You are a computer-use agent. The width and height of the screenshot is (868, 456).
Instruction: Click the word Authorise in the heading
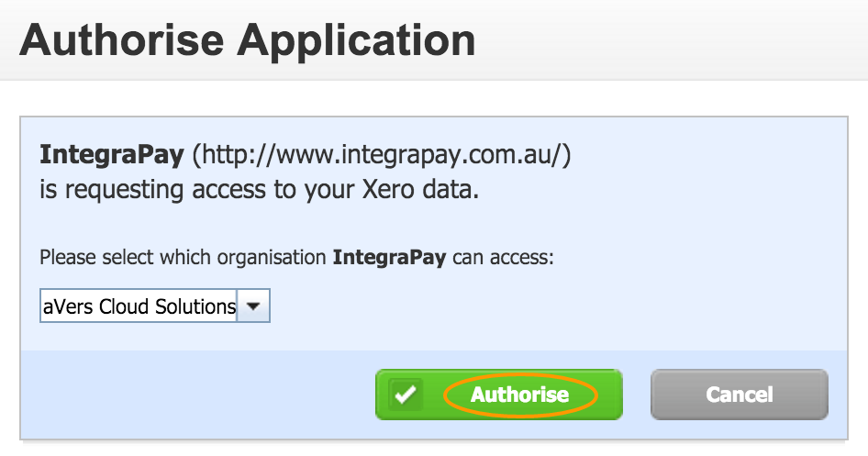click(122, 40)
